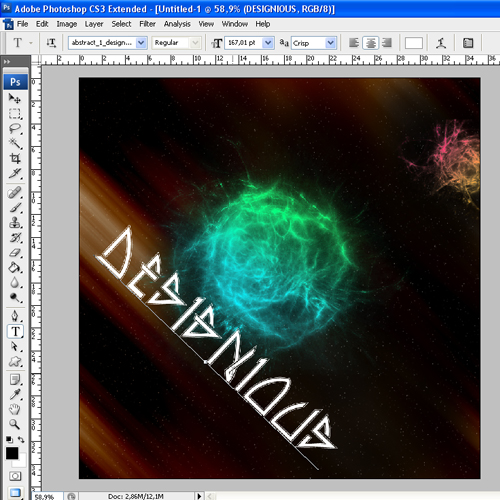
Task: Click the black foreground color swatch
Action: 12,453
